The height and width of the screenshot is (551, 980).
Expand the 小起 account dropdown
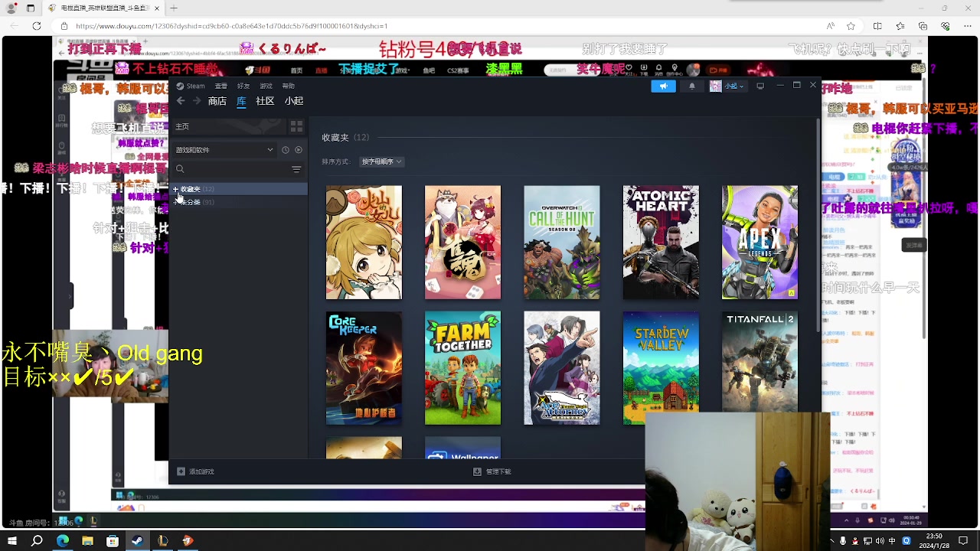click(x=734, y=86)
